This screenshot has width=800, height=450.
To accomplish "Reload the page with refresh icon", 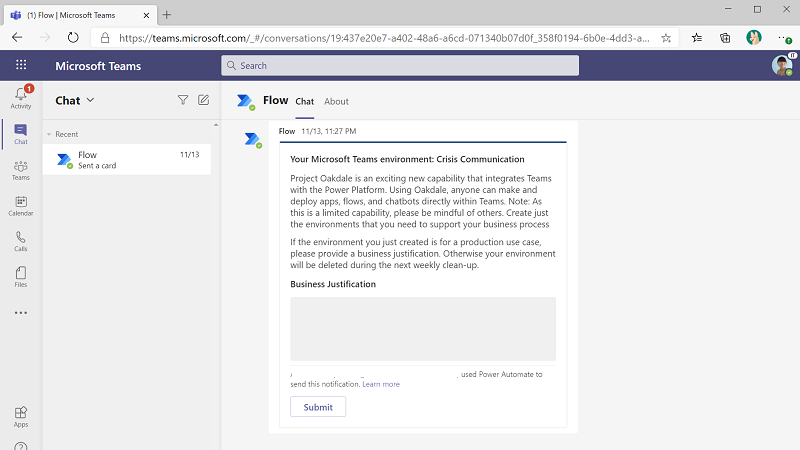I will tap(73, 37).
